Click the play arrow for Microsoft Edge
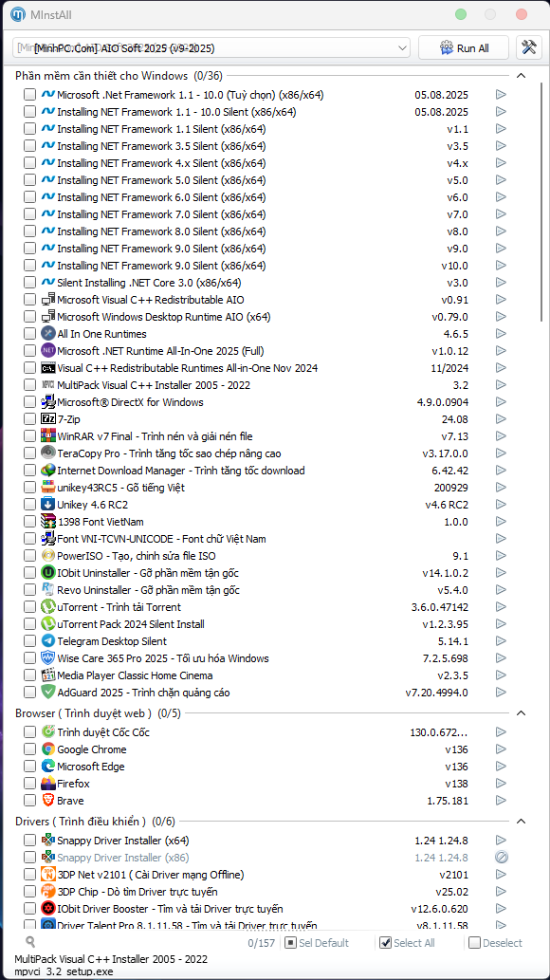 click(501, 767)
